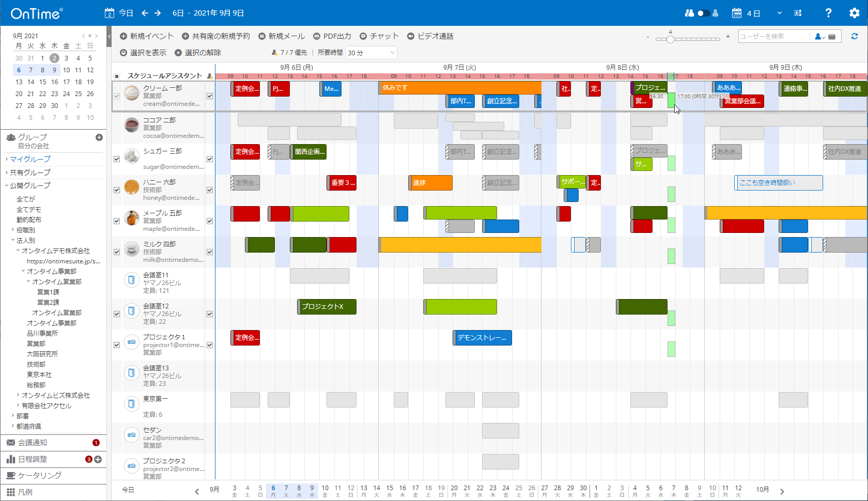
Task: Click the 新規イベント button
Action: (x=147, y=36)
